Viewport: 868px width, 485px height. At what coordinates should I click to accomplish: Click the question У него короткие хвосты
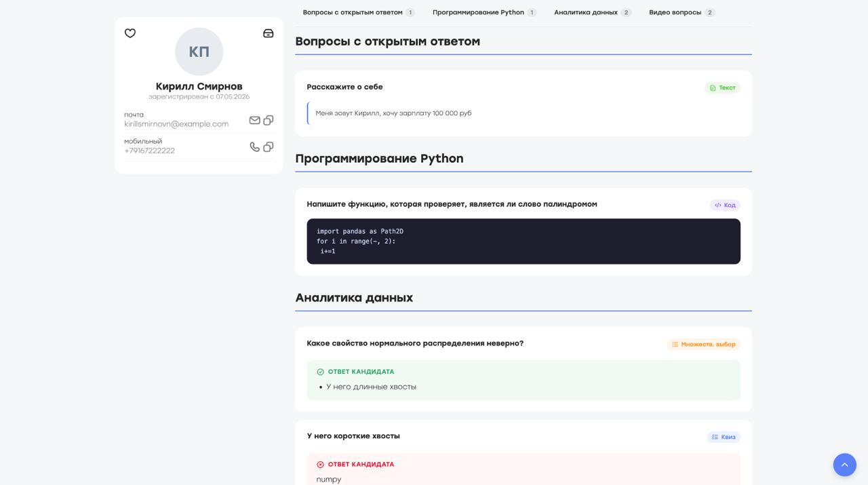coord(353,436)
